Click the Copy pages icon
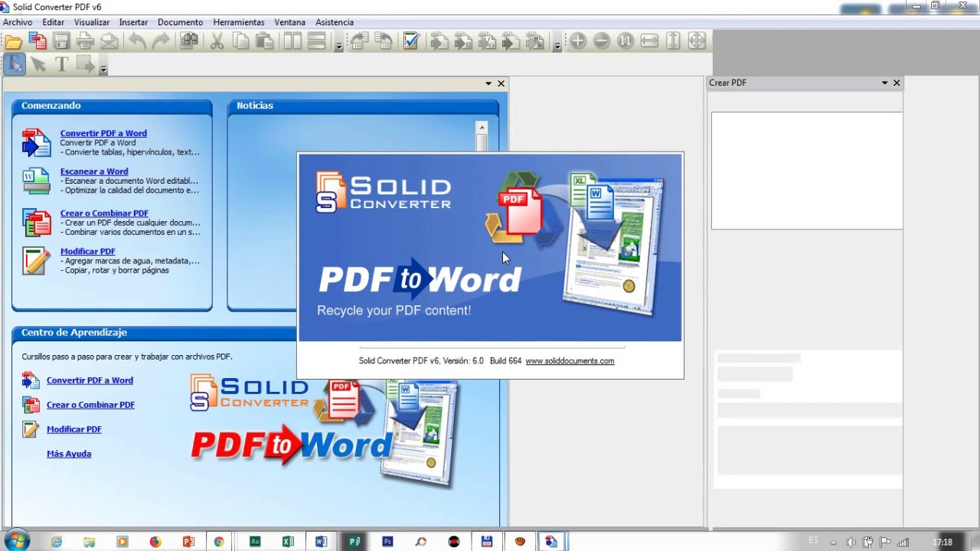 (x=240, y=41)
